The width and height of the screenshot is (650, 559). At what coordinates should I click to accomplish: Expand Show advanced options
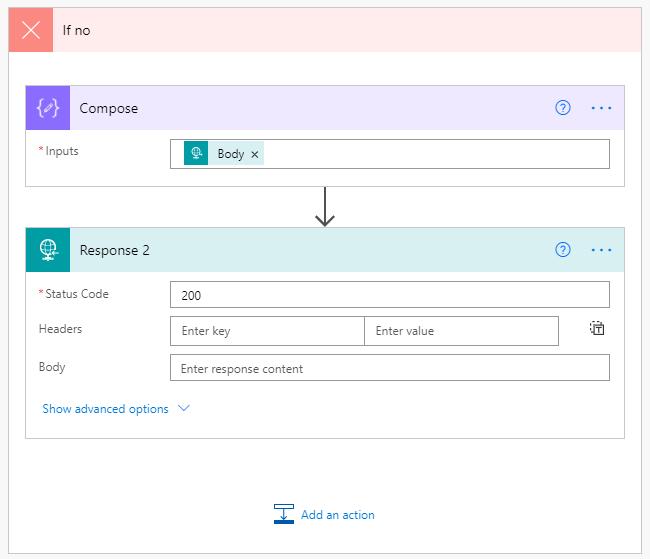(115, 409)
